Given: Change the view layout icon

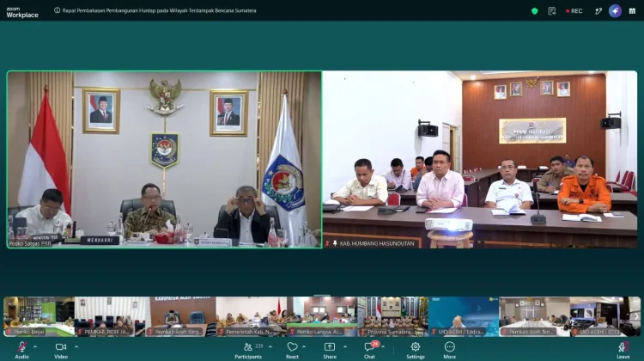Looking at the screenshot, I should [632, 11].
